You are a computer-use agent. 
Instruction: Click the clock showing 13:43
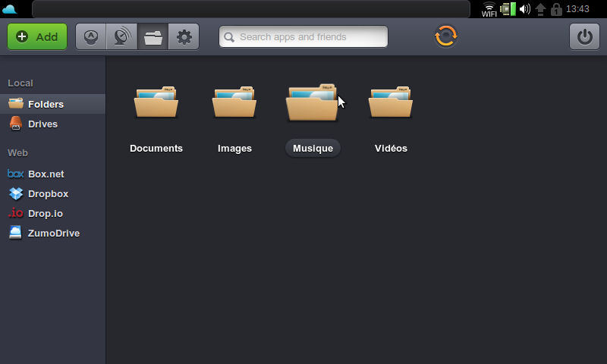pyautogui.click(x=577, y=9)
